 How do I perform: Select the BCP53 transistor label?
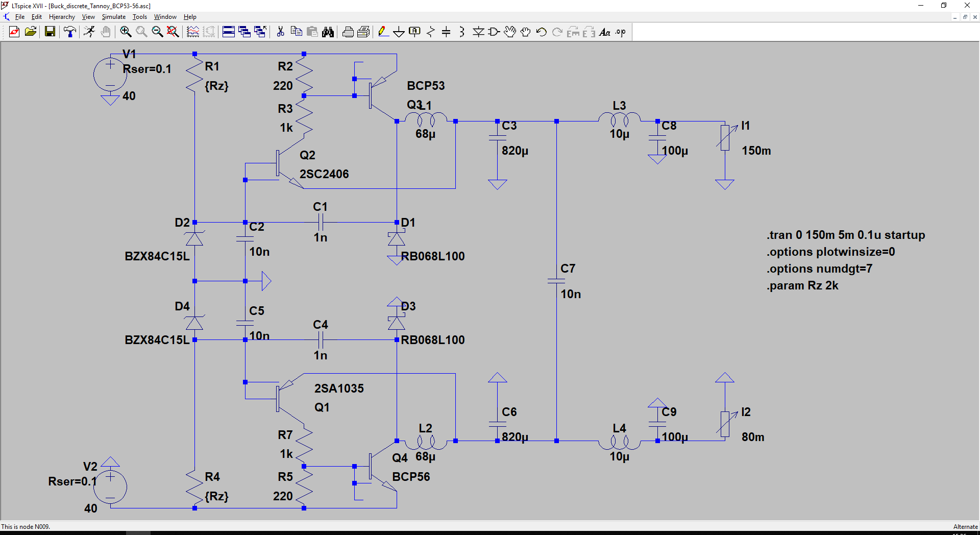[426, 86]
